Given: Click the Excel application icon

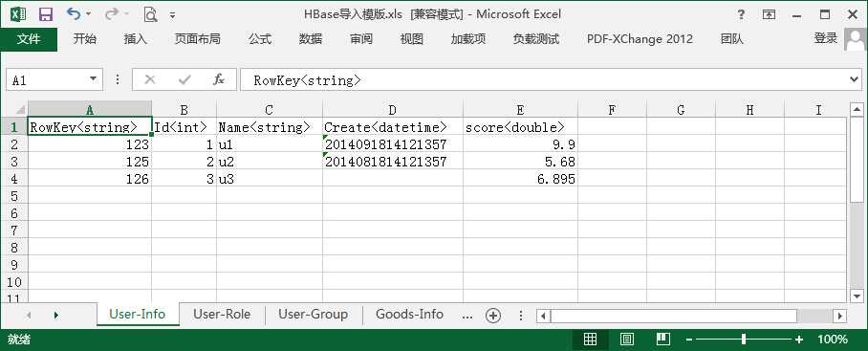Looking at the screenshot, I should coord(18,14).
